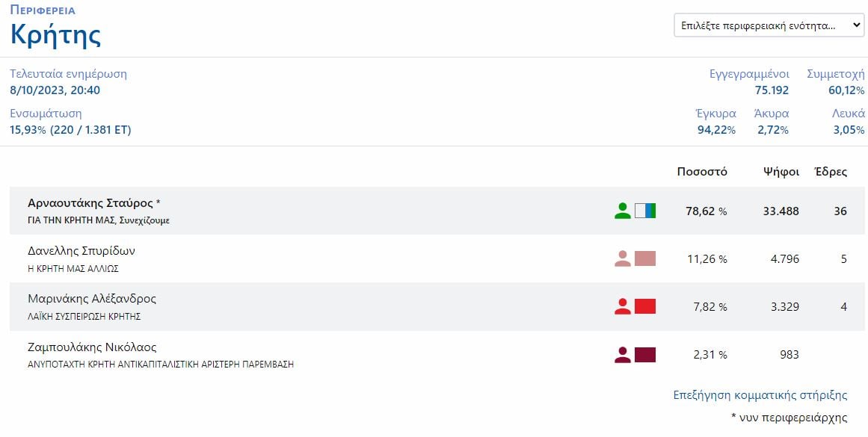
Task: Open the Επιλέξτε περιφερειακή ενότητα dropdown
Action: (769, 25)
